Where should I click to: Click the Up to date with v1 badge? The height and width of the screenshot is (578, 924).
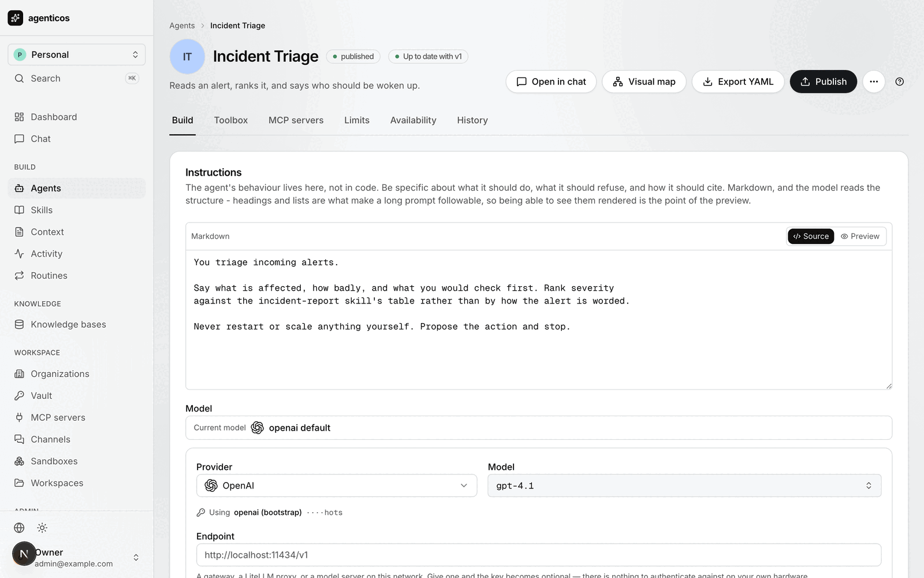pos(428,57)
